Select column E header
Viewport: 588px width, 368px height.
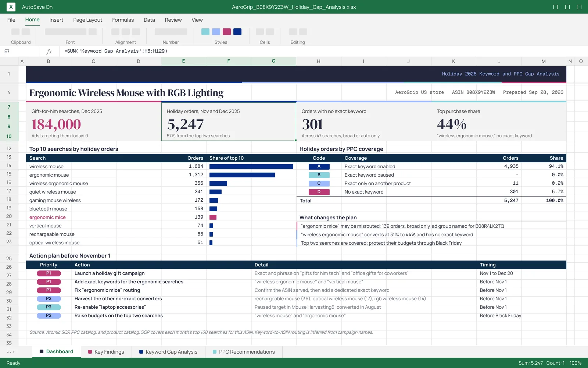(x=183, y=61)
